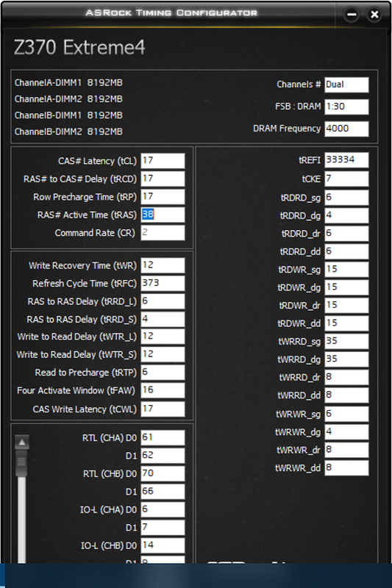The height and width of the screenshot is (588, 392).
Task: Click the Read to Precharge (tRTP) field
Action: 163,373
